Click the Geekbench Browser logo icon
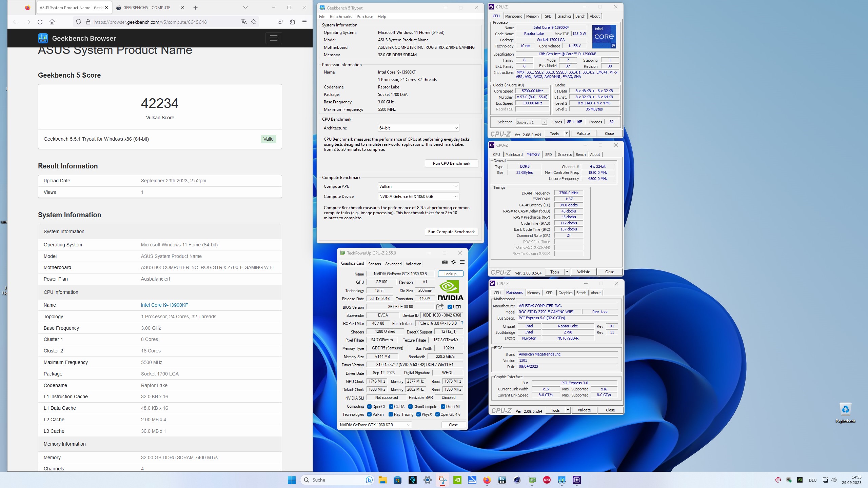This screenshot has height=488, width=868. coord(43,38)
